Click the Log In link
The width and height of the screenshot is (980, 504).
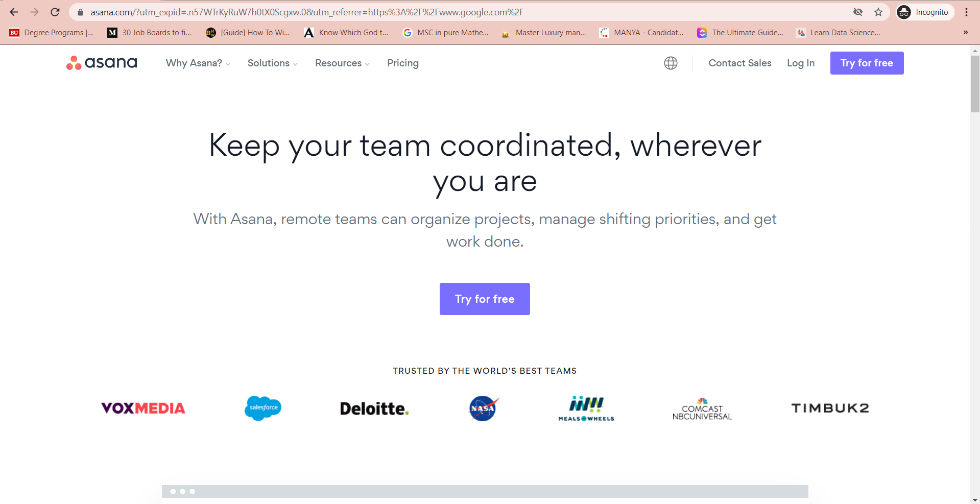pyautogui.click(x=801, y=63)
